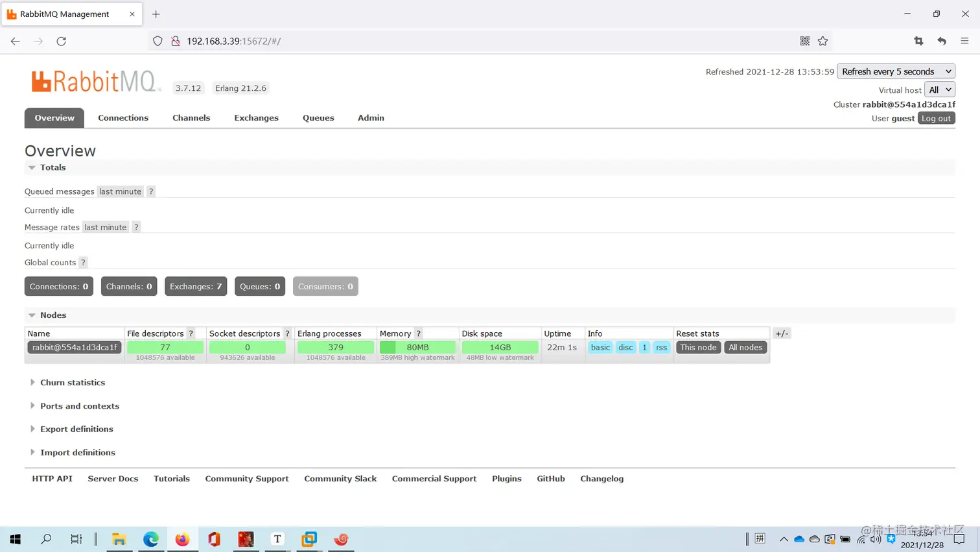Click the undo arrow icon in the browser toolbar
This screenshot has height=552, width=980.
click(942, 41)
